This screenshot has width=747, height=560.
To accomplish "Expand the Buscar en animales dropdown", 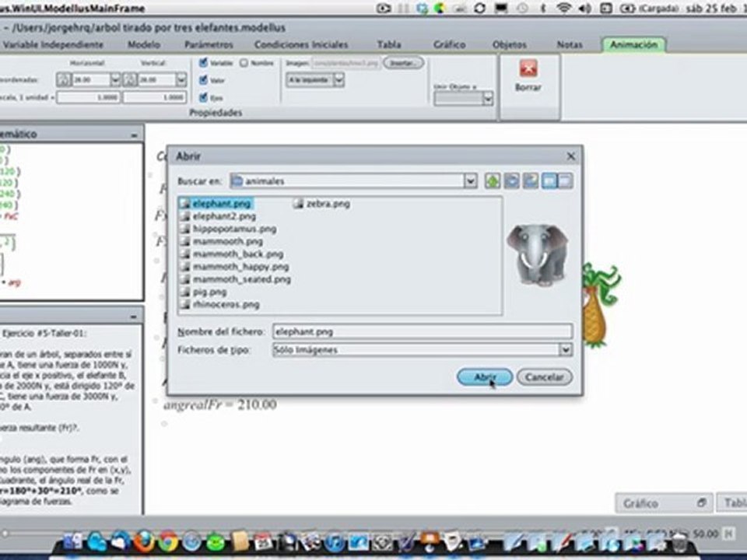I will tap(470, 181).
